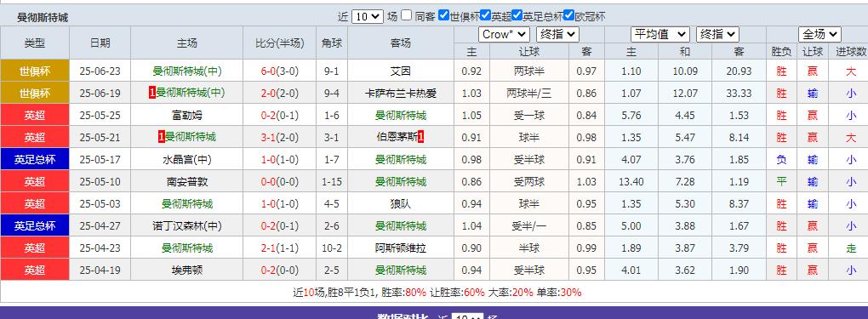Click date 25-05-03 in 狼队 row

[100, 204]
